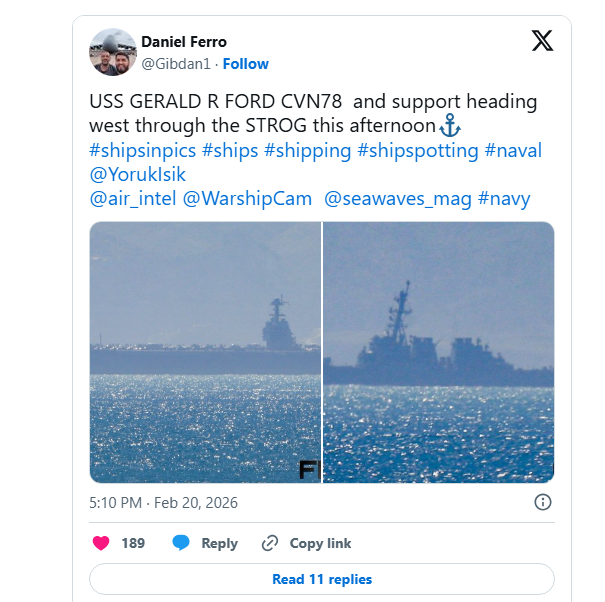Image resolution: width=605 pixels, height=602 pixels.
Task: Open the 5:10 PM Feb 20 timestamp
Action: coord(163,502)
